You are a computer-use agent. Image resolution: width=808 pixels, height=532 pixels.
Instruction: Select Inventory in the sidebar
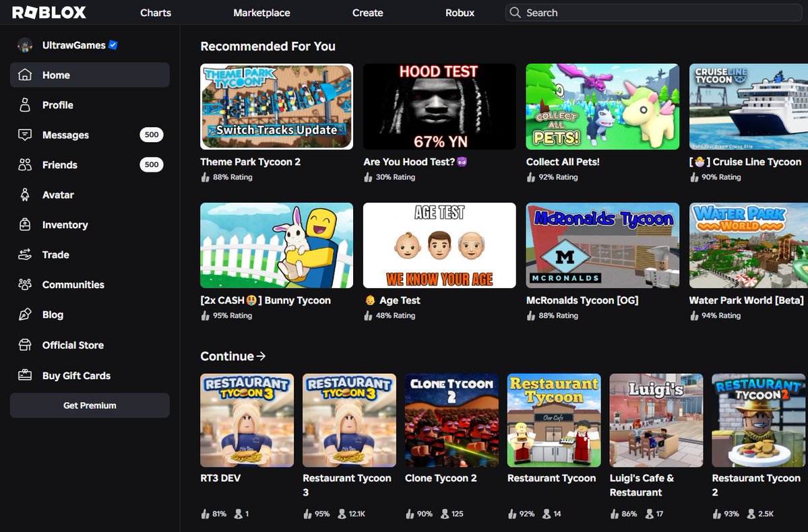(90, 224)
